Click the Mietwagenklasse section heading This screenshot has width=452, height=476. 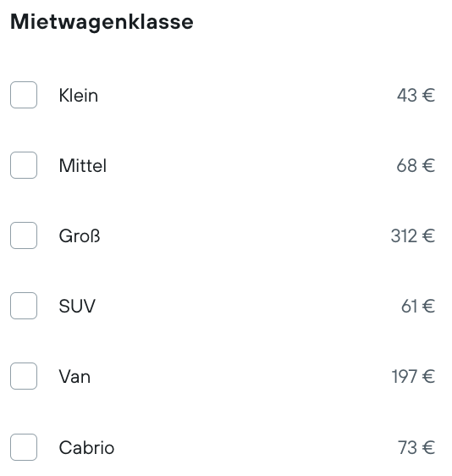pos(102,23)
